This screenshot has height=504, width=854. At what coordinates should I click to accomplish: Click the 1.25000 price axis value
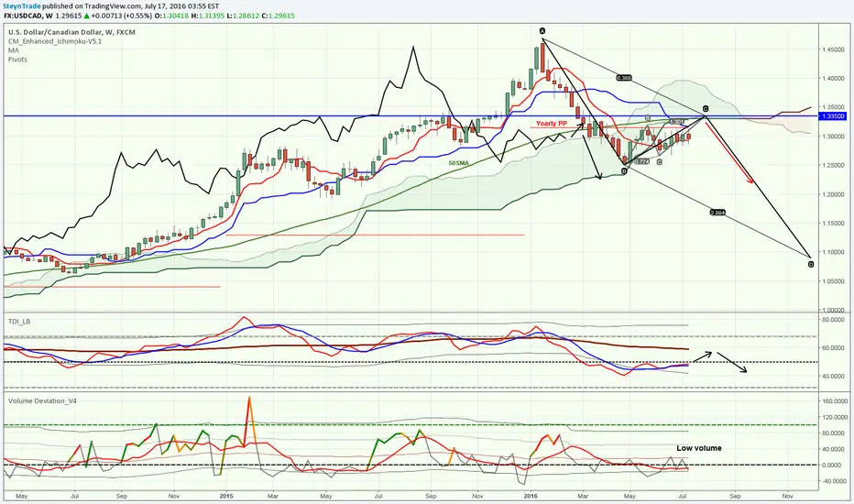tap(833, 166)
